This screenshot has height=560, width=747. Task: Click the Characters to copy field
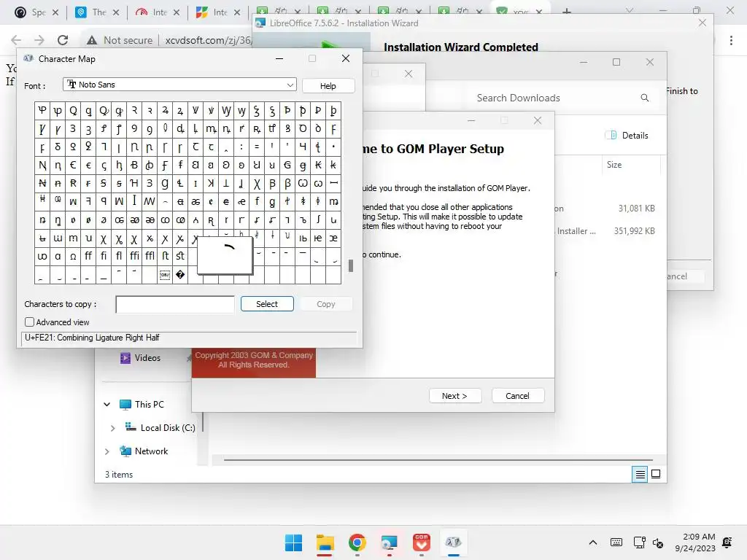click(x=175, y=304)
